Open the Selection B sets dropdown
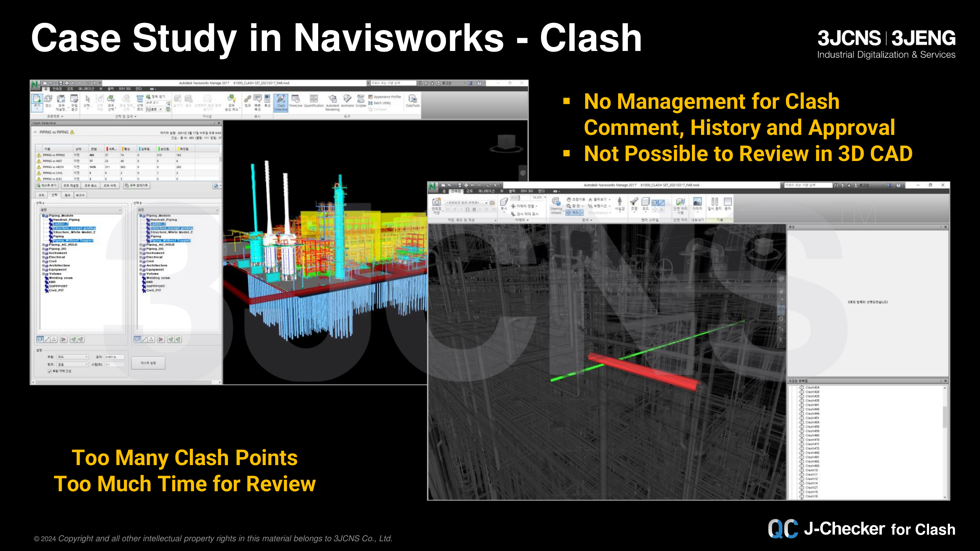Screen dimensions: 980x551 click(178, 210)
